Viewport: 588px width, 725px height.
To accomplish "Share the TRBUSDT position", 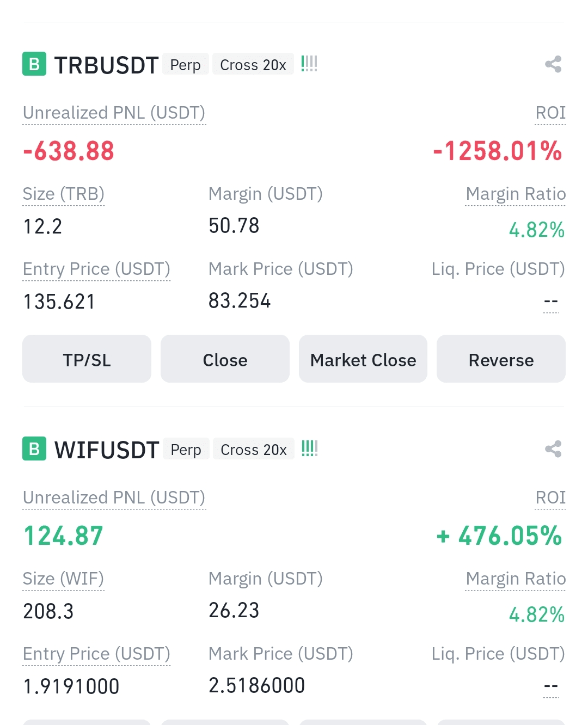I will 553,64.
